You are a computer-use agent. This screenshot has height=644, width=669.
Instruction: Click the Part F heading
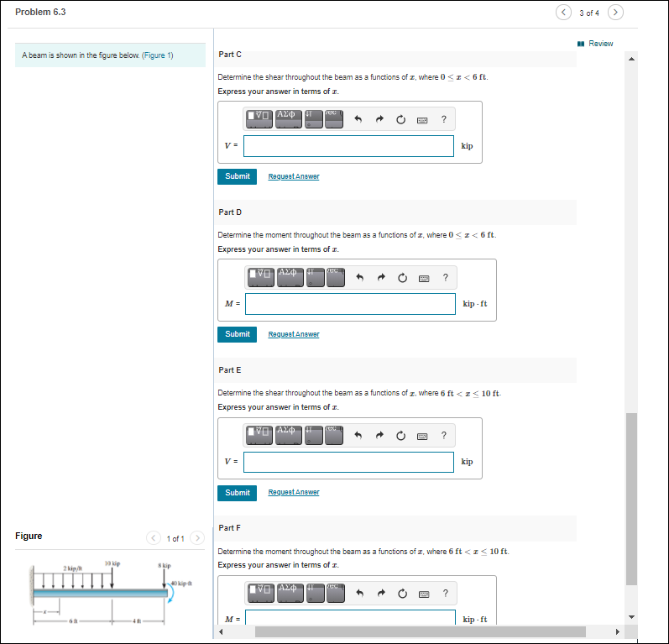click(x=229, y=528)
